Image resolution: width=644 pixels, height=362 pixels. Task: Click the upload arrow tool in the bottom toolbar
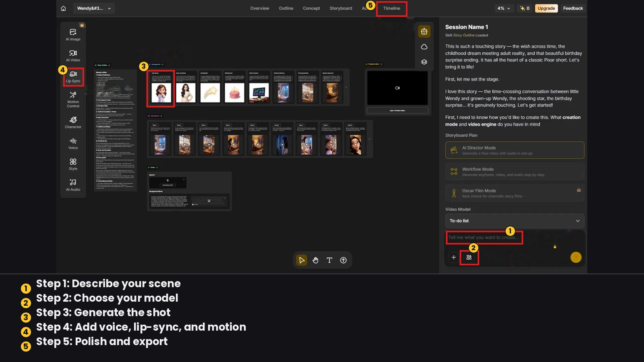coord(343,260)
